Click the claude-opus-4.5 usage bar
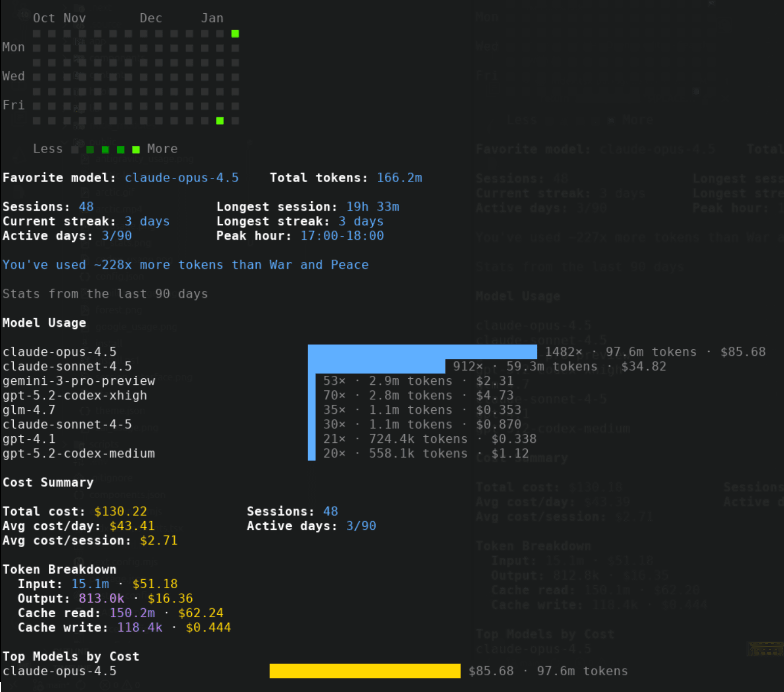 coord(422,351)
